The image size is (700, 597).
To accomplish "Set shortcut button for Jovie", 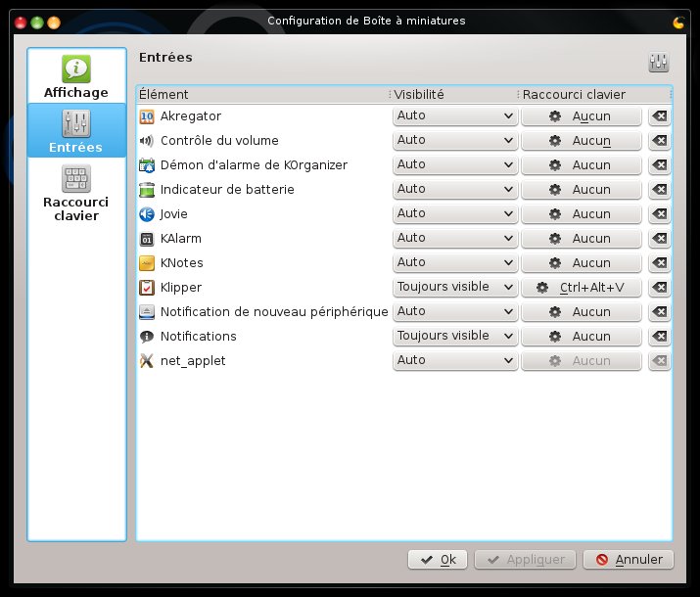I will coord(582,214).
